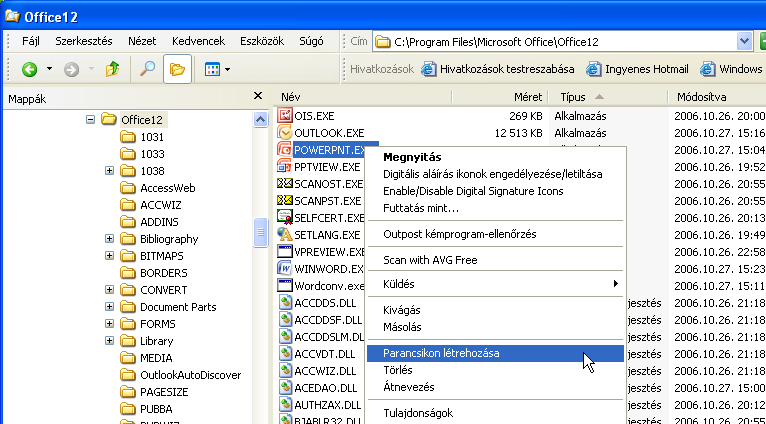Select the OIS.EXE file icon
Screen dimensions: 766x424
click(x=284, y=116)
